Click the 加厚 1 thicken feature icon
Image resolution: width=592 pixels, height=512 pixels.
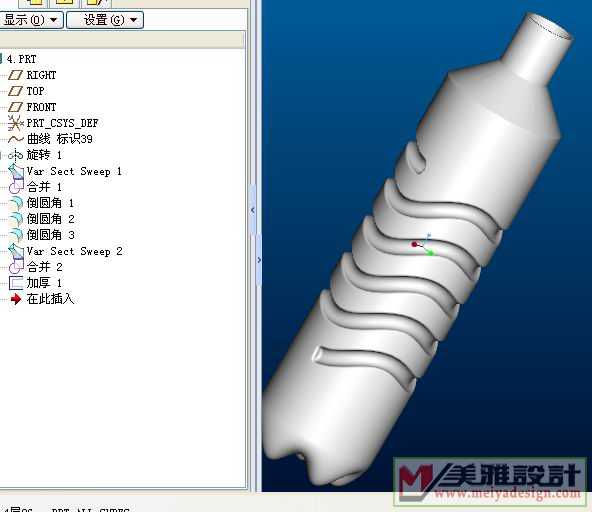pyautogui.click(x=15, y=283)
